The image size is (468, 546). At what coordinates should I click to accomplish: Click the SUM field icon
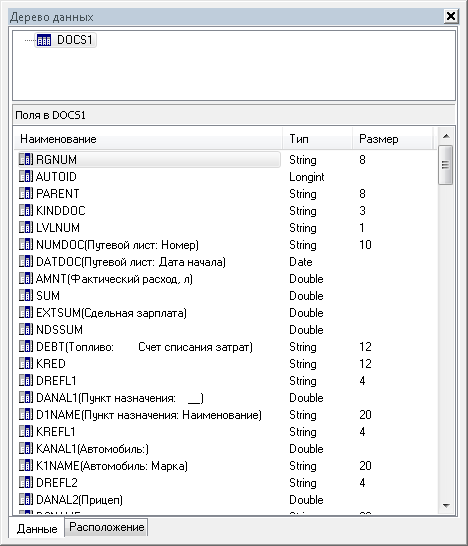pyautogui.click(x=26, y=295)
